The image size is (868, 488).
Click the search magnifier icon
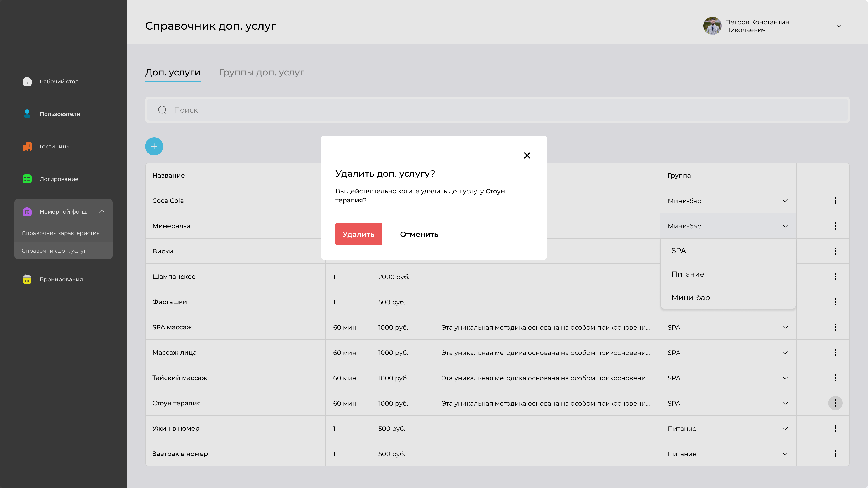pyautogui.click(x=163, y=110)
